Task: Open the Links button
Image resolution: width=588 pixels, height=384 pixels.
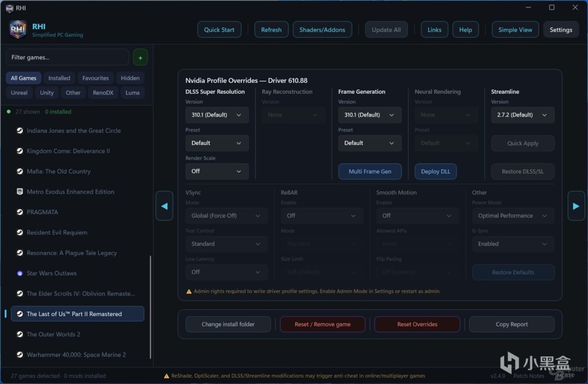Action: (x=434, y=30)
